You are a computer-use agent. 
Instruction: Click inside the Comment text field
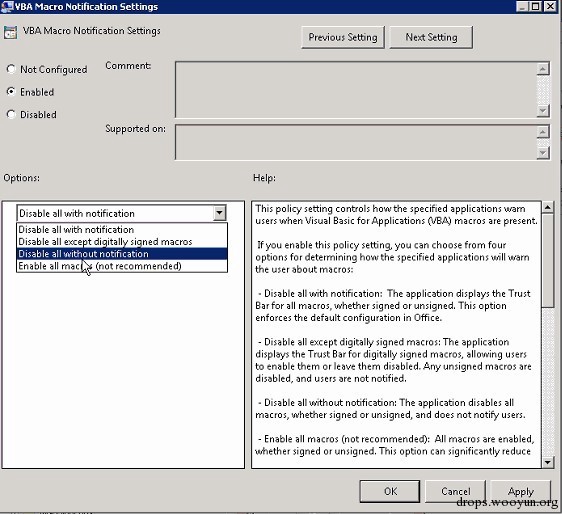356,90
